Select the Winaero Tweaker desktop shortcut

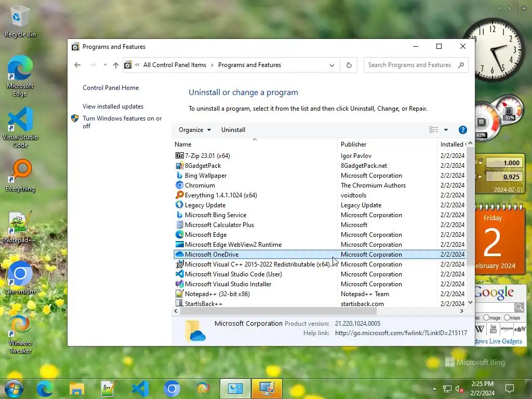[20, 334]
